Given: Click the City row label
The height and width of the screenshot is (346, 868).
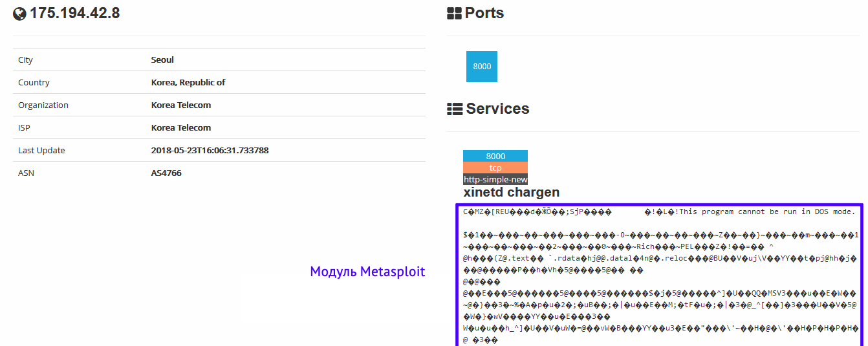Looking at the screenshot, I should pos(25,59).
